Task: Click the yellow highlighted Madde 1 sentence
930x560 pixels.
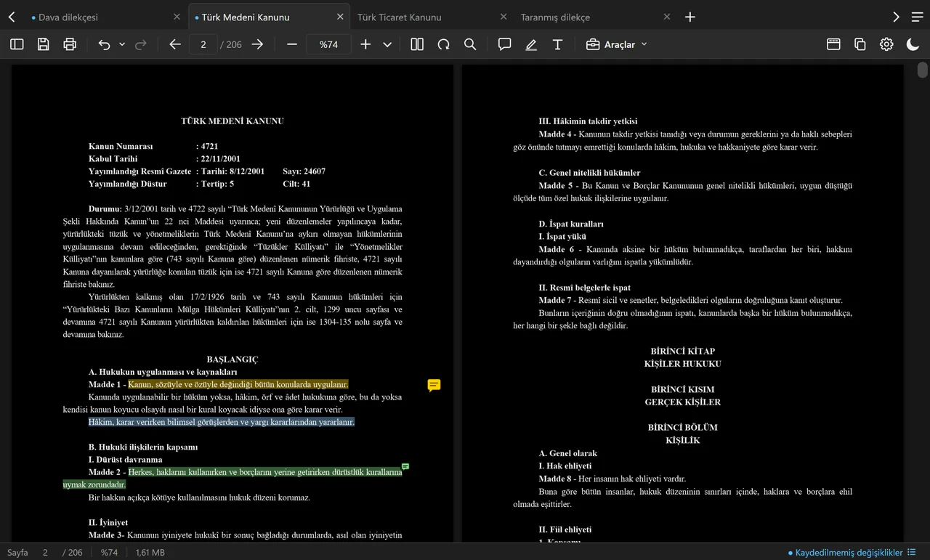Action: point(238,384)
